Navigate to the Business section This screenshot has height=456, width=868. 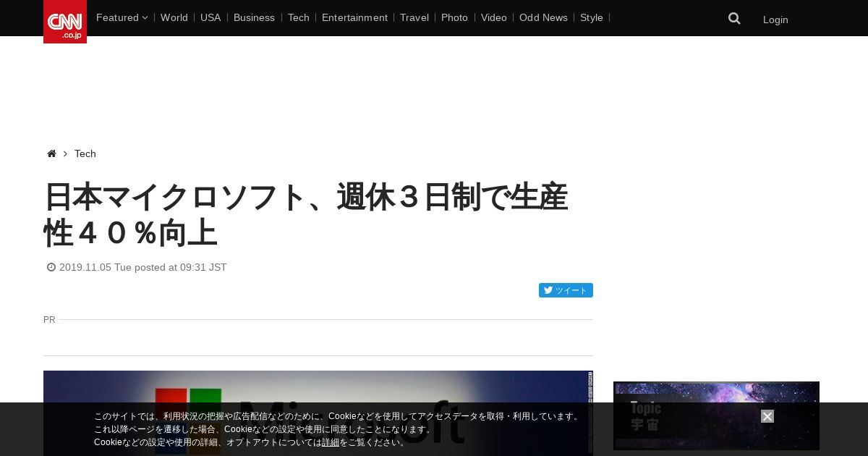coord(254,17)
